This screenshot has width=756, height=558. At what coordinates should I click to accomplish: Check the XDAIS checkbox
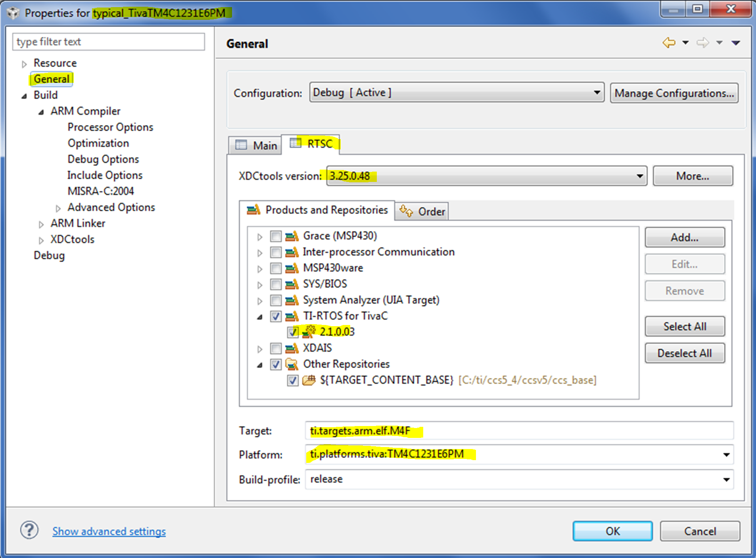tap(276, 348)
